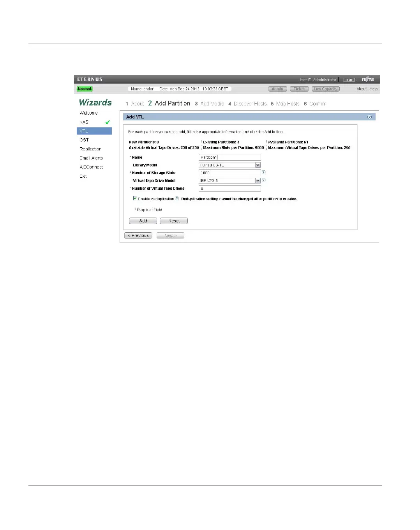
Task: Click the 'Existing Partitions: 3' text
Action: tap(221, 142)
